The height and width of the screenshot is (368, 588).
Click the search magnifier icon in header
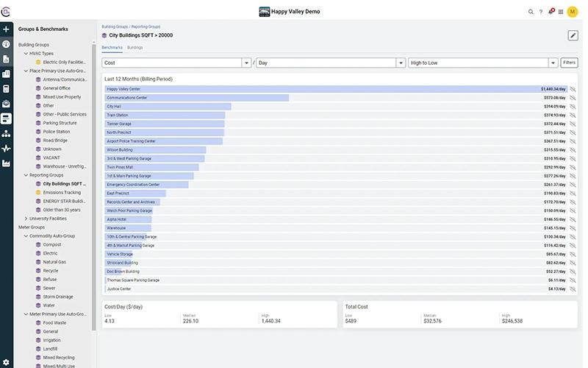coord(531,12)
